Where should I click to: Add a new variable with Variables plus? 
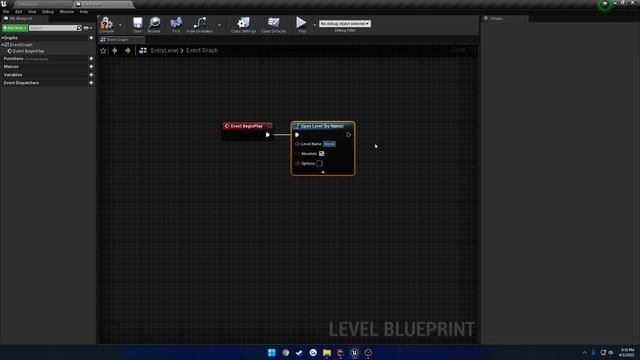91,75
